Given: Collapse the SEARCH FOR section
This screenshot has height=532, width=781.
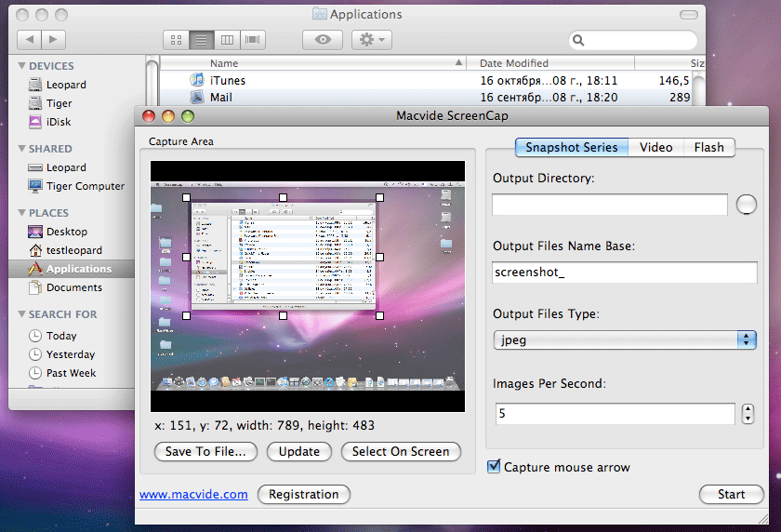Looking at the screenshot, I should tap(22, 314).
